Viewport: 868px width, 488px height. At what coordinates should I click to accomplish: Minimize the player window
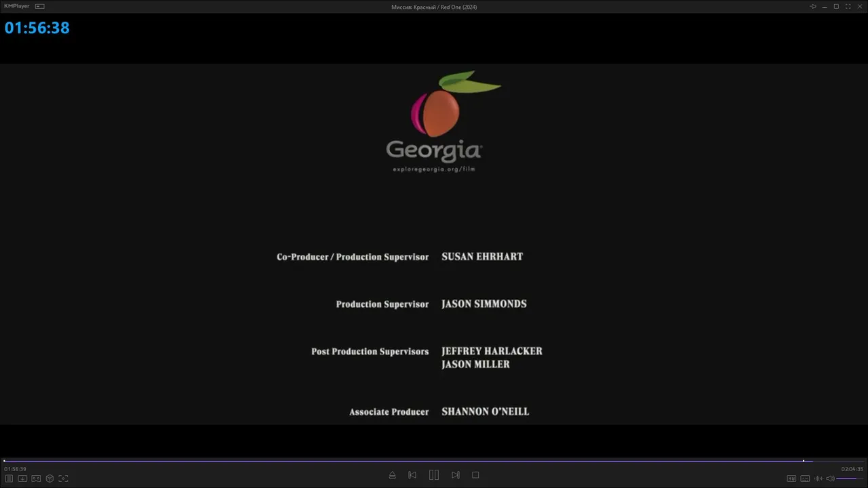825,6
